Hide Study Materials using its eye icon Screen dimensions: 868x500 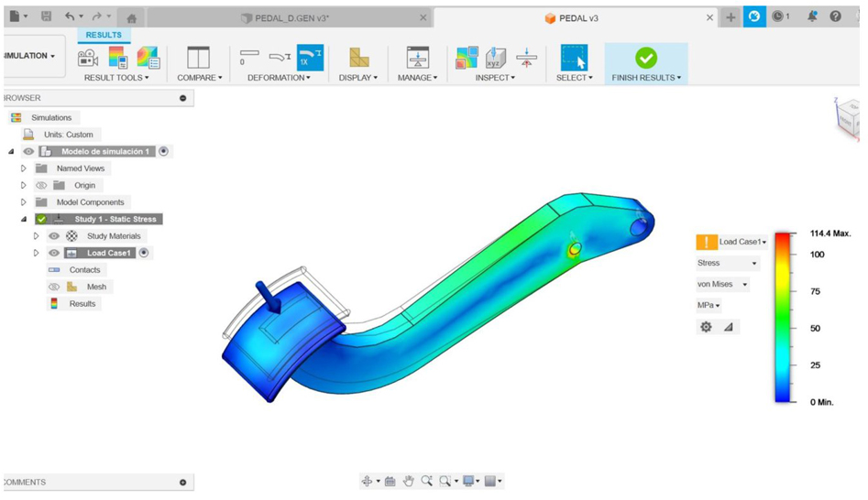coord(54,236)
